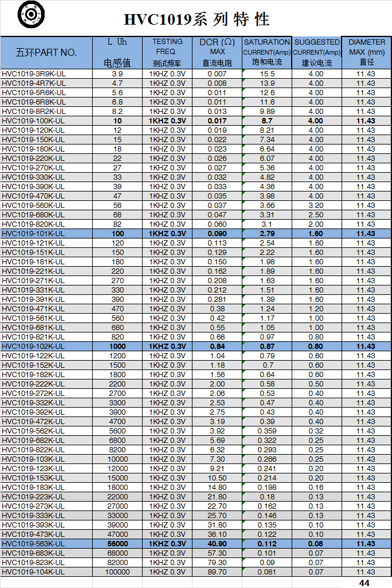Select inductance value 100000
392x588 pixels.
pos(117,572)
